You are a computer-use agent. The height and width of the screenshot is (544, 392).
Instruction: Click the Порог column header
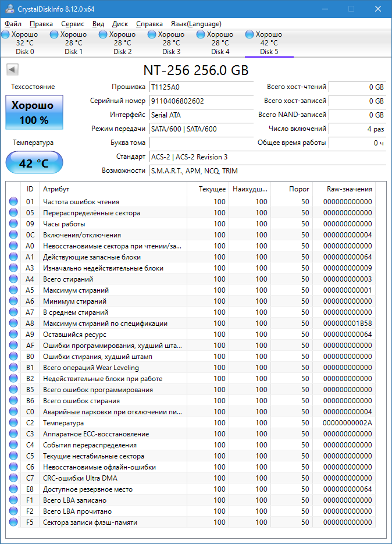point(291,189)
